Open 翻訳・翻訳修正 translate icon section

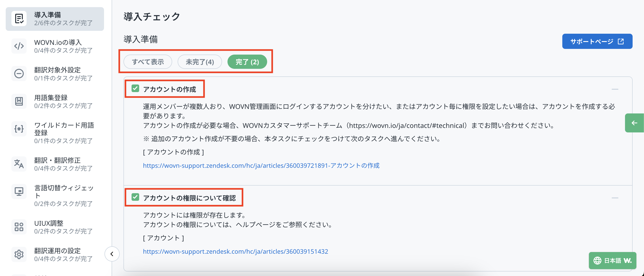point(19,164)
